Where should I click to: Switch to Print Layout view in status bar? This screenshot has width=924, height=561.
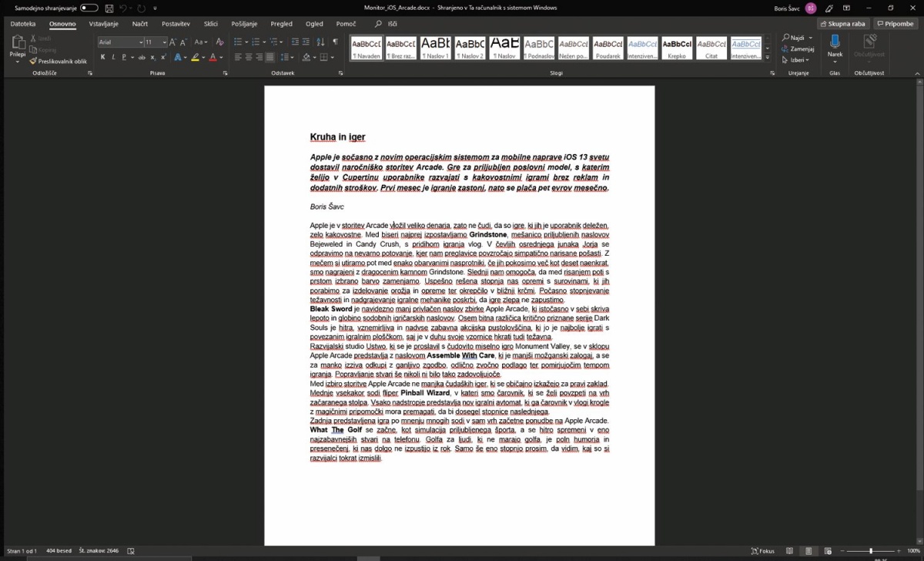click(808, 551)
